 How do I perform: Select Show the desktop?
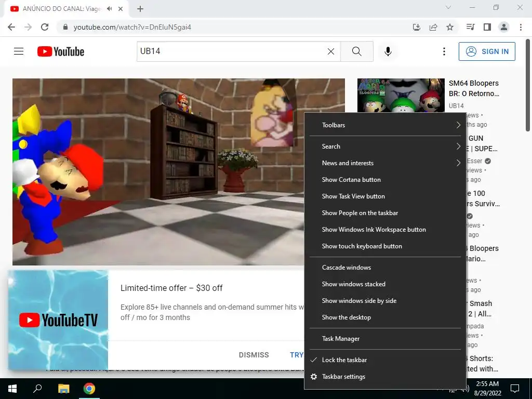385,317
